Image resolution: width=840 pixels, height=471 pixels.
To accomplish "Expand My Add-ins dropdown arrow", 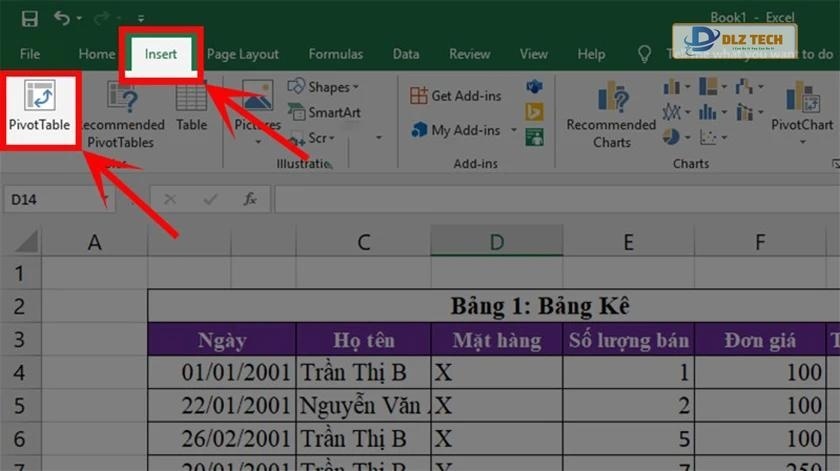I will point(513,130).
